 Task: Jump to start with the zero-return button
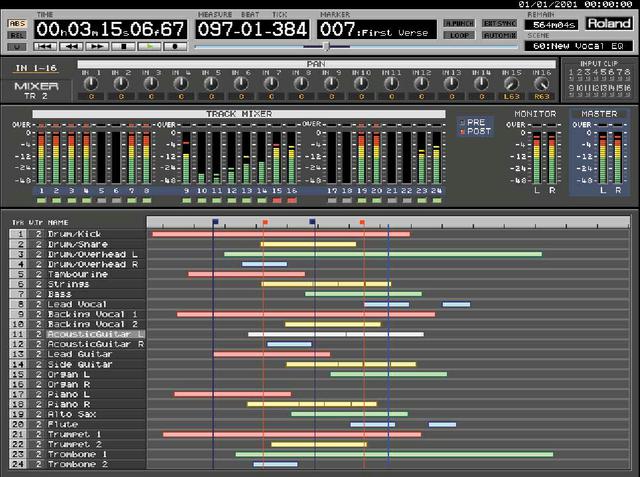pos(45,46)
